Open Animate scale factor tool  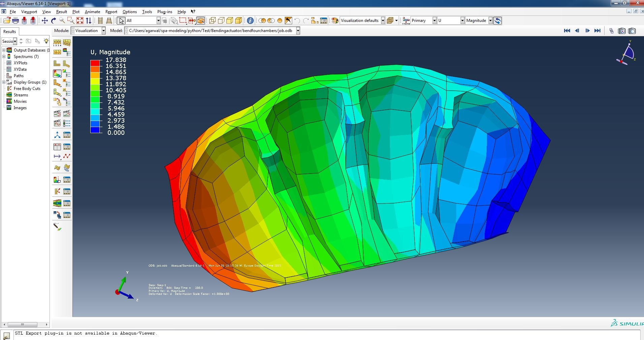click(x=57, y=113)
